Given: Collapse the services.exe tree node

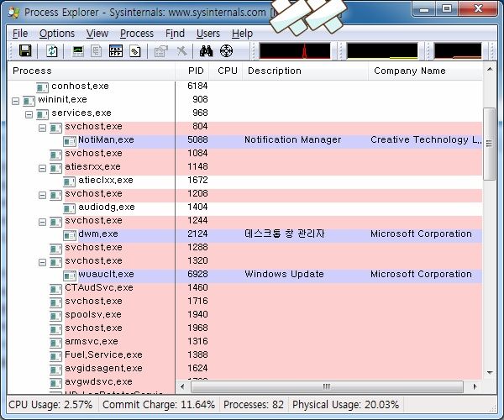Looking at the screenshot, I should [x=29, y=114].
